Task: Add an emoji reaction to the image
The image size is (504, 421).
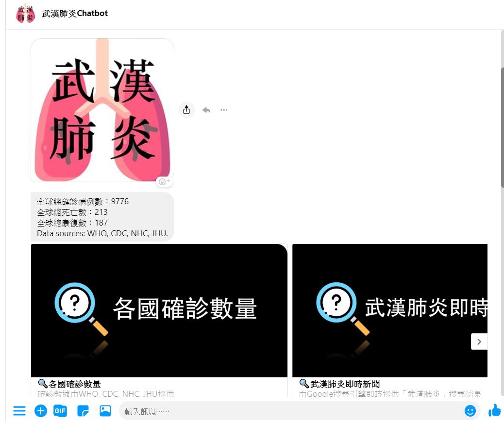Action: point(165,181)
